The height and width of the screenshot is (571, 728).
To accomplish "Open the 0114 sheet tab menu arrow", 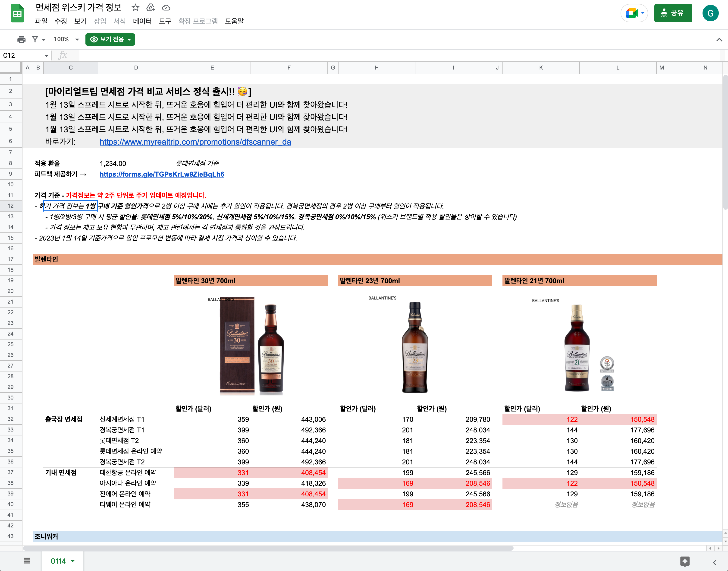I will pos(73,561).
